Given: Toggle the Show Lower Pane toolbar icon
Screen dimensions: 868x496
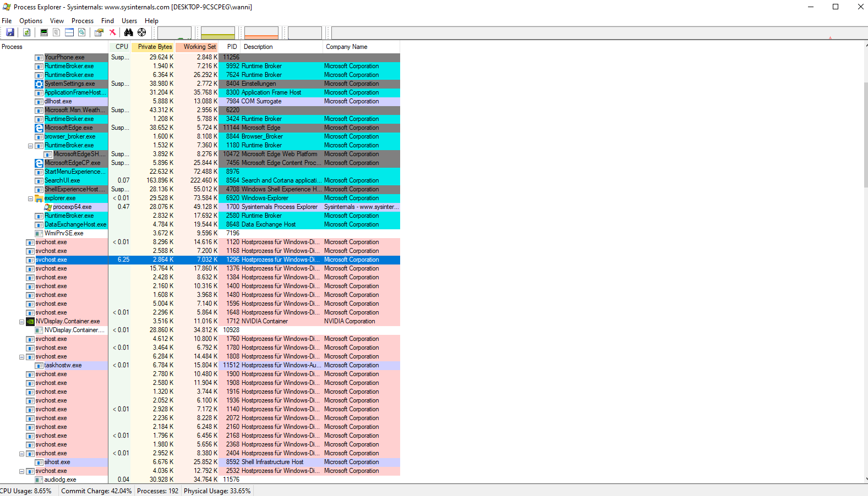Looking at the screenshot, I should tap(69, 32).
